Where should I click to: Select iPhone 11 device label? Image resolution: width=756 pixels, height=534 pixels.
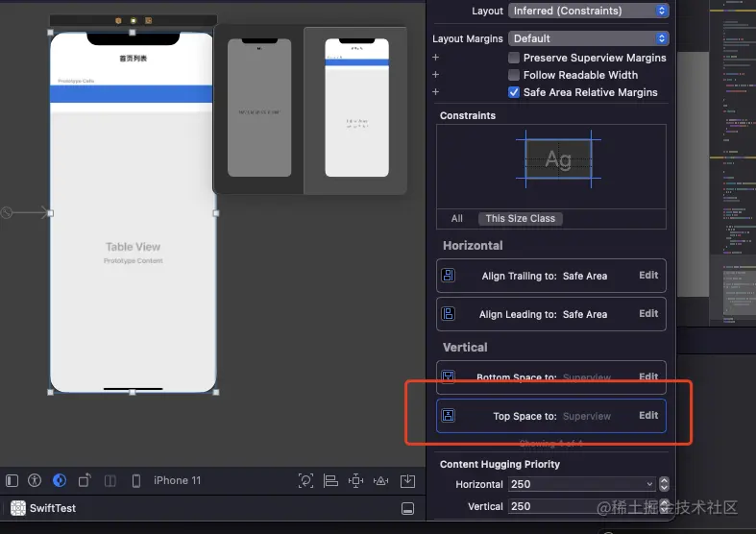tap(177, 480)
